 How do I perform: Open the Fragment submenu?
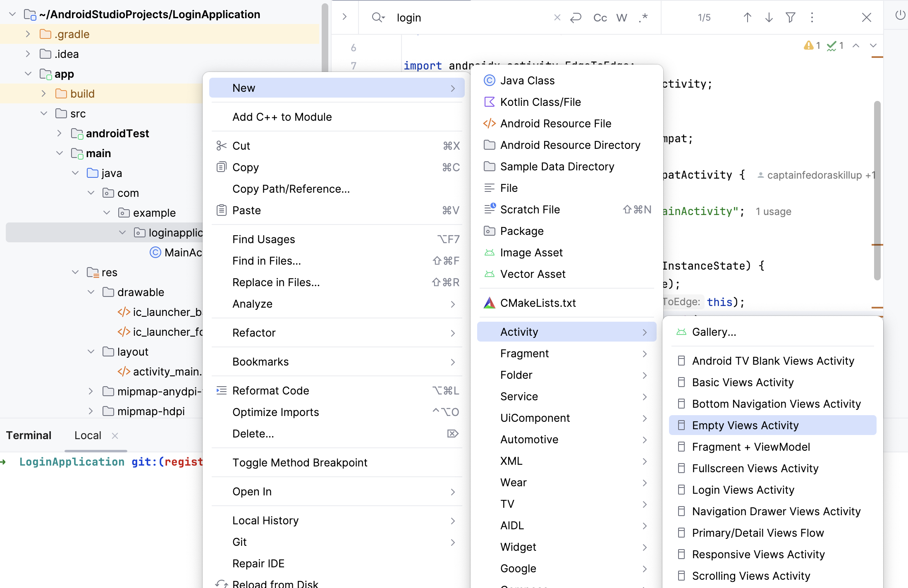567,353
